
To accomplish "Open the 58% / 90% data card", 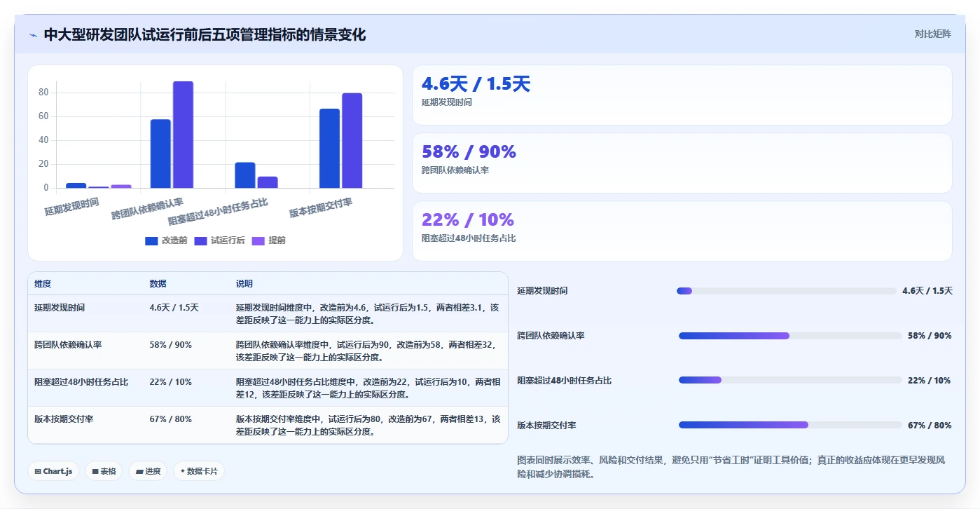I will point(682,163).
